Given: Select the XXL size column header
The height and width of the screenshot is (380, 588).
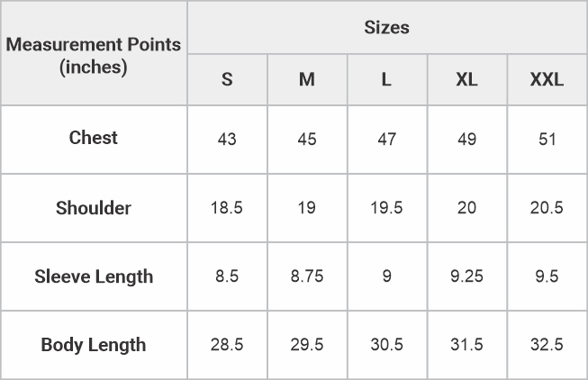Looking at the screenshot, I should [x=547, y=79].
